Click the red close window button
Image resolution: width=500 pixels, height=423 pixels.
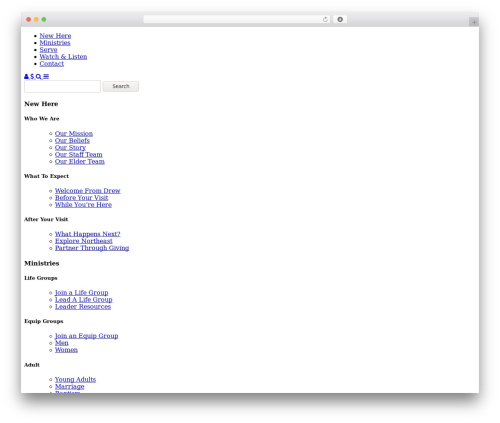click(x=29, y=20)
